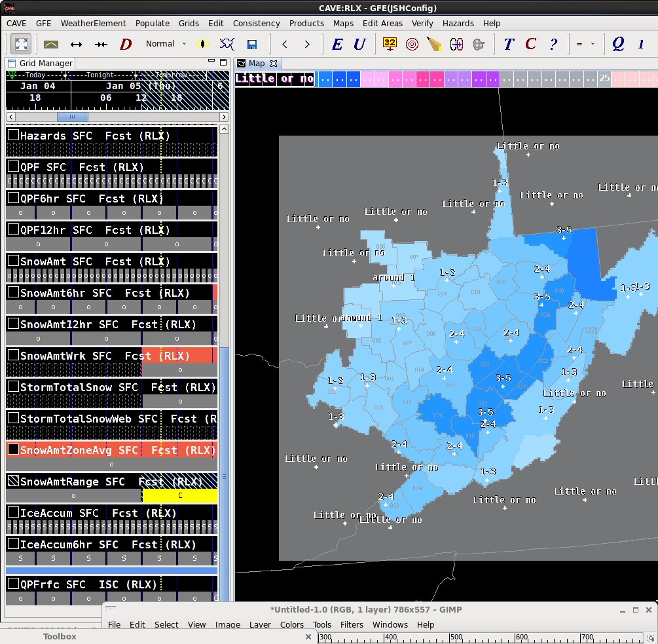The width and height of the screenshot is (658, 644).
Task: Click the right chevron step-forward button
Action: pyautogui.click(x=307, y=44)
